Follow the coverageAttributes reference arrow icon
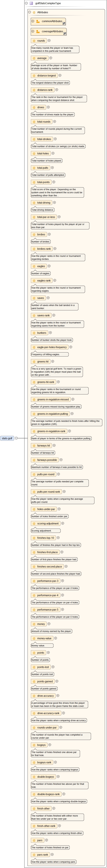This screenshot has height=868, width=107. 64,34
